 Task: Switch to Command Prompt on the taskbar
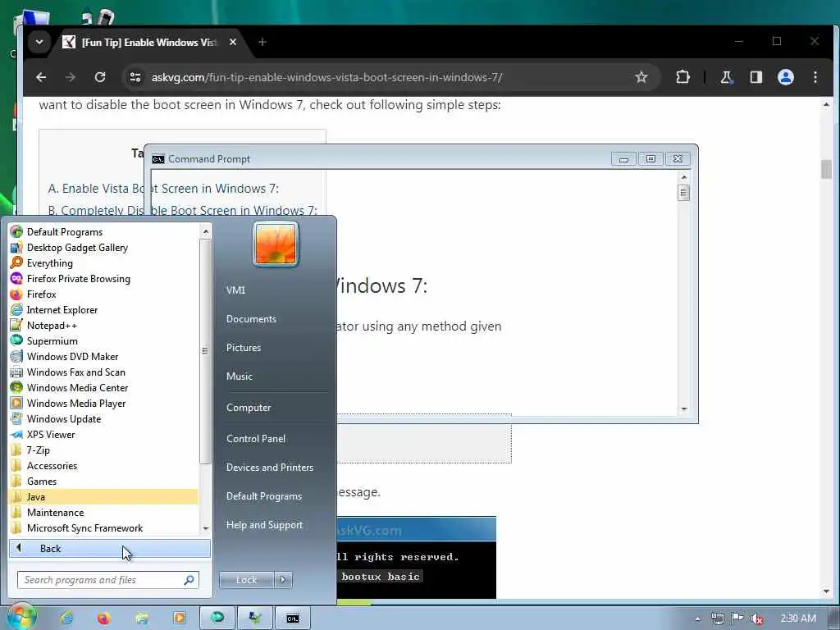tap(293, 619)
